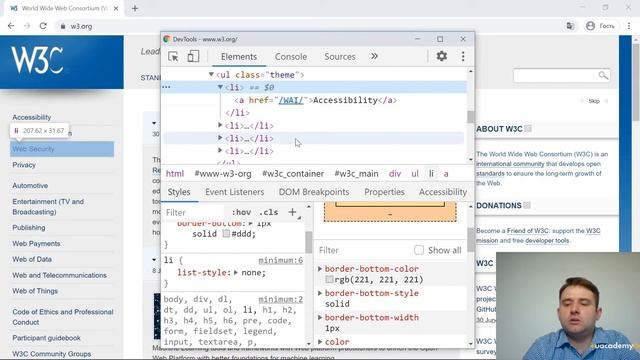Expand list-style shorthand value
The width and height of the screenshot is (640, 360).
pyautogui.click(x=236, y=272)
